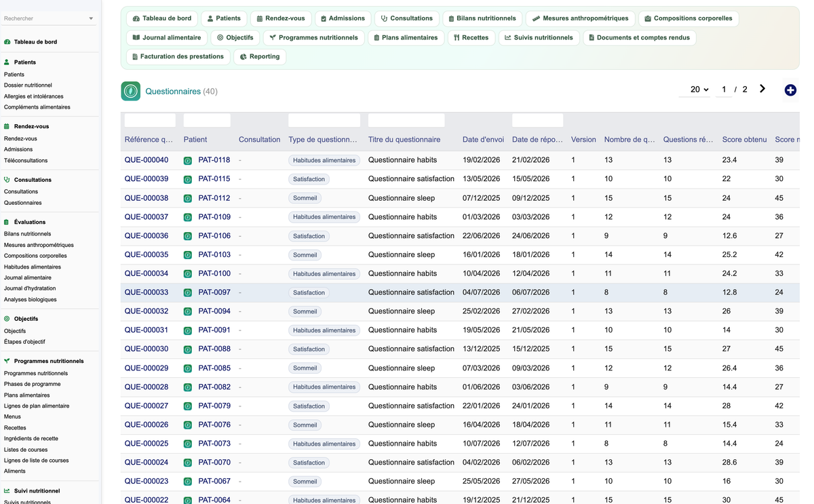This screenshot has height=504, width=814.
Task: Open the Facturation des prestations tab
Action: (178, 56)
